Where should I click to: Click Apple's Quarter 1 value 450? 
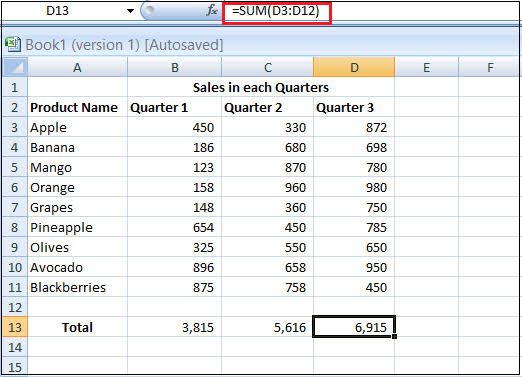174,127
